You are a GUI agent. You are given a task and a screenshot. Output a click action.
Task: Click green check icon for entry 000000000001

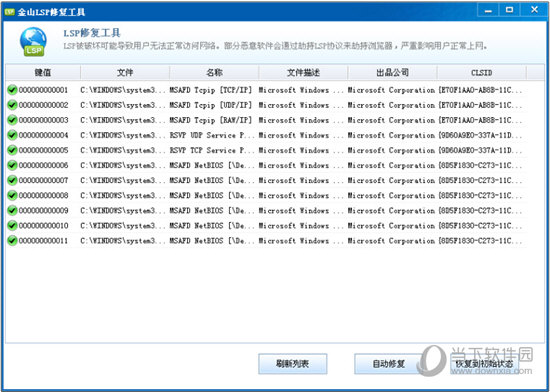[x=12, y=90]
